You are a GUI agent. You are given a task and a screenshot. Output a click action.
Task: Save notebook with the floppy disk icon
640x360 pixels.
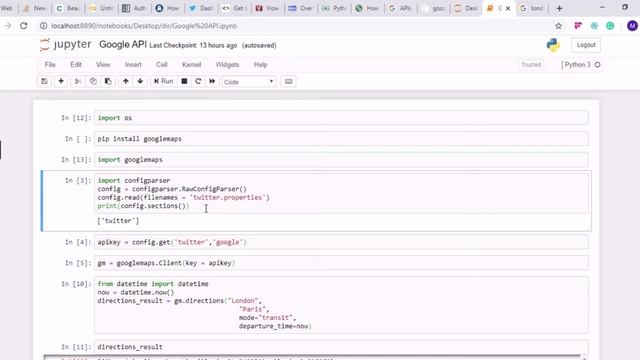[44, 81]
